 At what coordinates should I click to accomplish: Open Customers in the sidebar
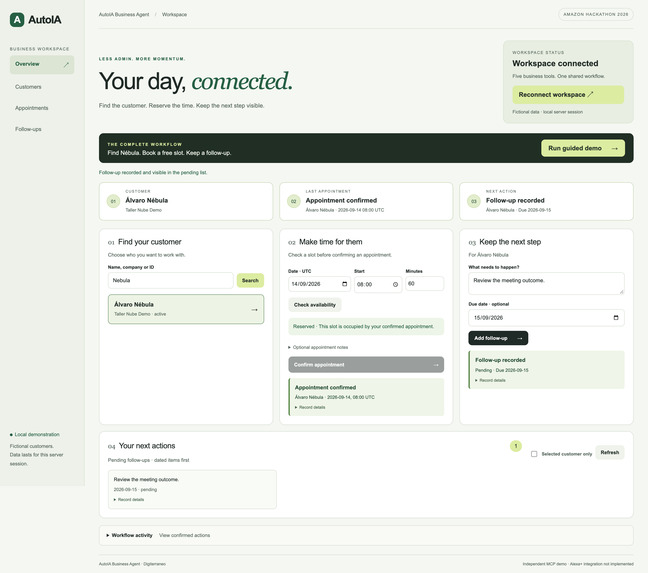coord(28,87)
